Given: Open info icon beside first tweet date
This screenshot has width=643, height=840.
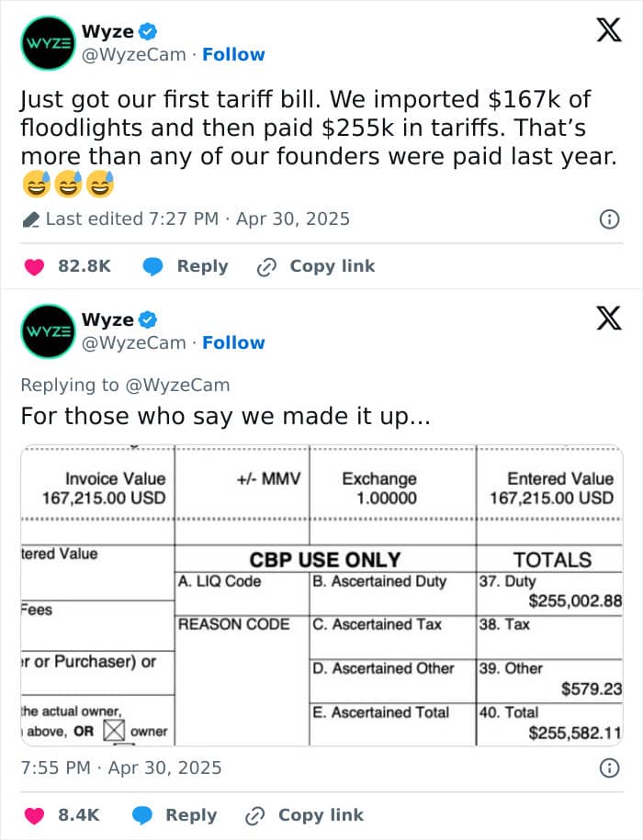Looking at the screenshot, I should pos(609,219).
